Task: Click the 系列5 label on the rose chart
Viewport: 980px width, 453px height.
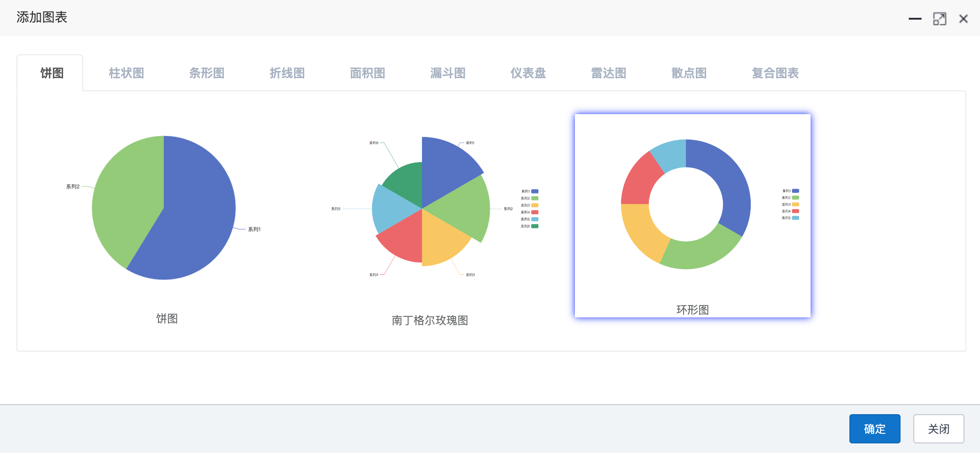Action: [x=336, y=209]
